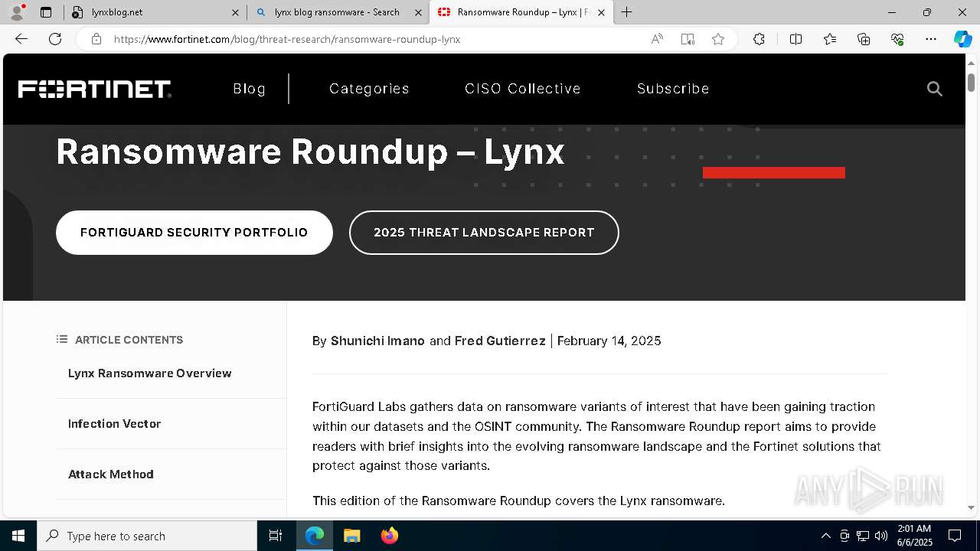Start Read aloud for this page
Image resolution: width=980 pixels, height=551 pixels.
[657, 39]
